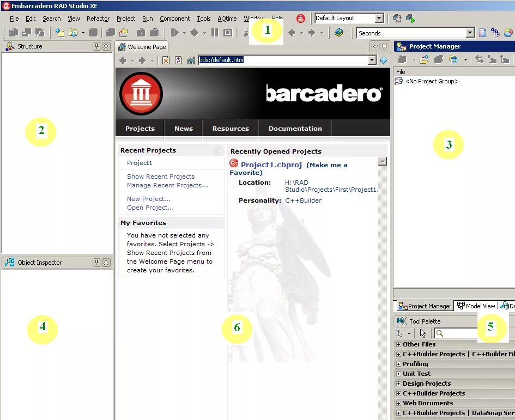
Task: Click the arrow pointer tool in Tool Palette
Action: 423,333
